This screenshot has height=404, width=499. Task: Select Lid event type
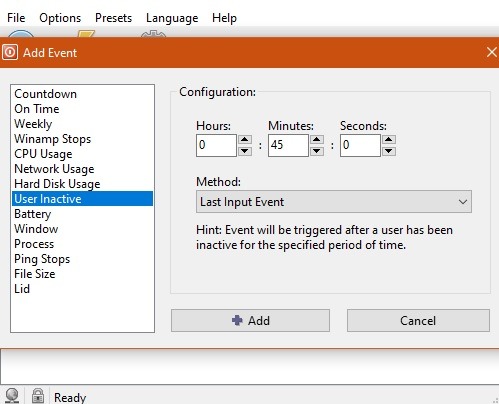[x=82, y=289]
